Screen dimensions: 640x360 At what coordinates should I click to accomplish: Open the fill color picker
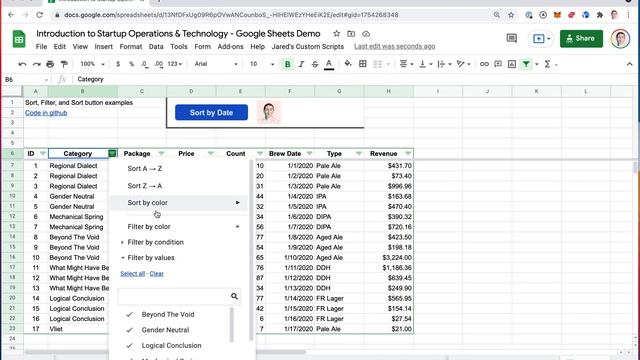tap(348, 64)
